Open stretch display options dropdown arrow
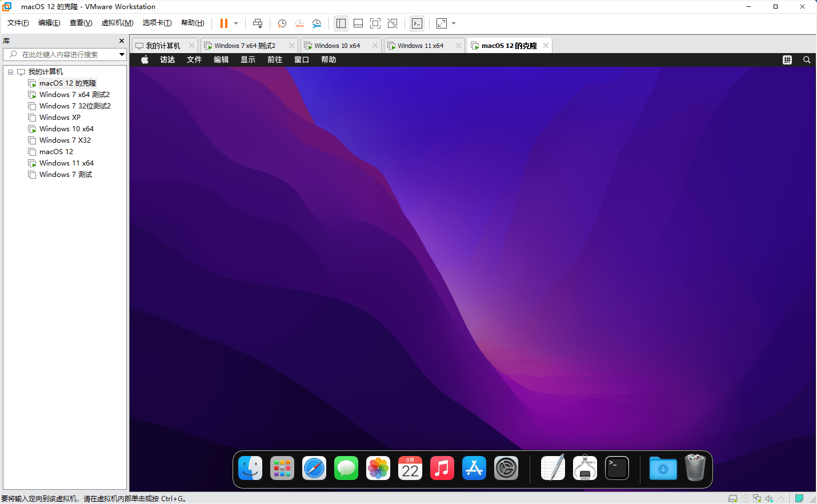 click(454, 23)
